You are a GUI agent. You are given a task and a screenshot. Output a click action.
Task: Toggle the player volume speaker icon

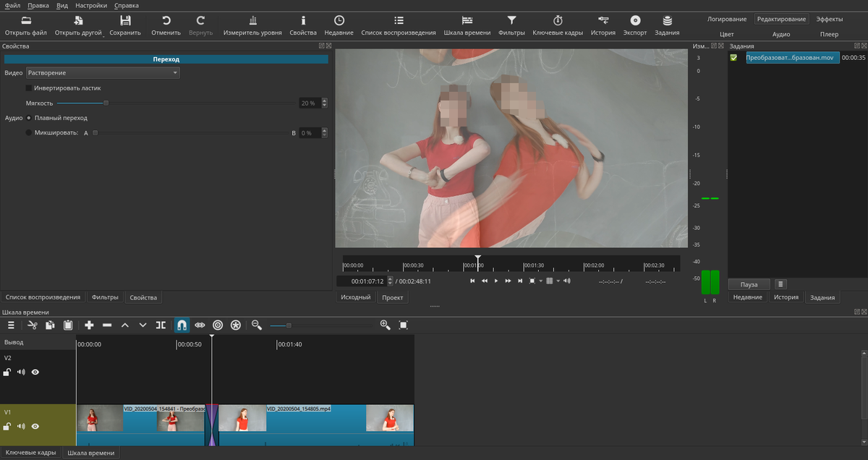(567, 281)
